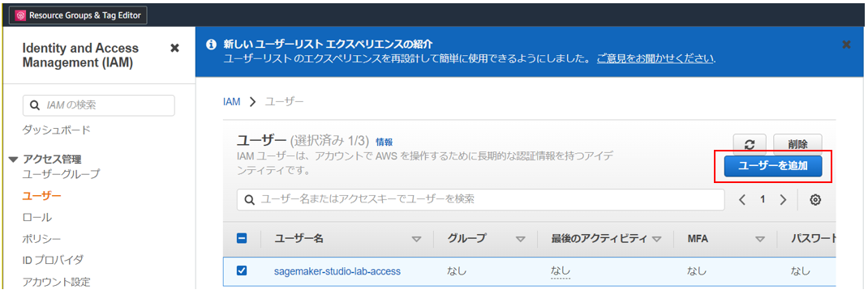Sort by グループ column arrow
The width and height of the screenshot is (868, 294).
520,239
